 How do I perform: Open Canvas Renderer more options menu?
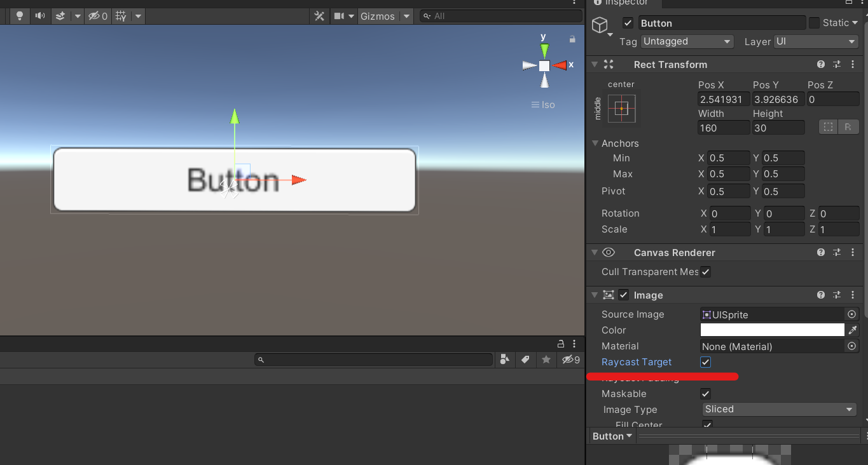coord(853,252)
